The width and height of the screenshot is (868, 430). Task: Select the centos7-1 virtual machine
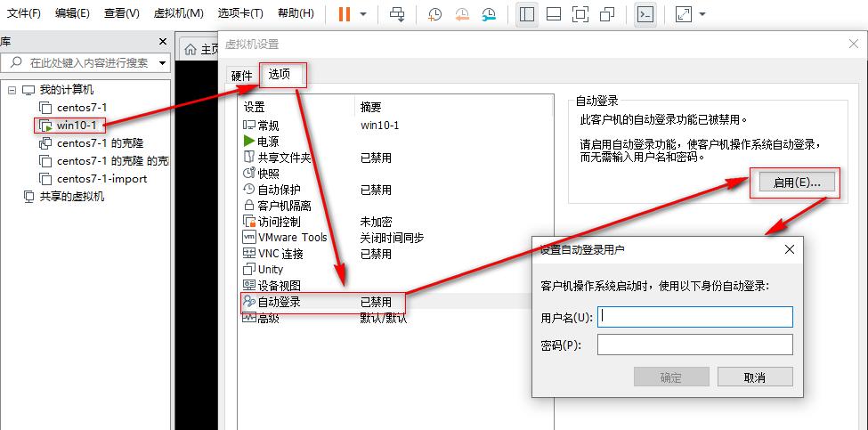tap(81, 108)
